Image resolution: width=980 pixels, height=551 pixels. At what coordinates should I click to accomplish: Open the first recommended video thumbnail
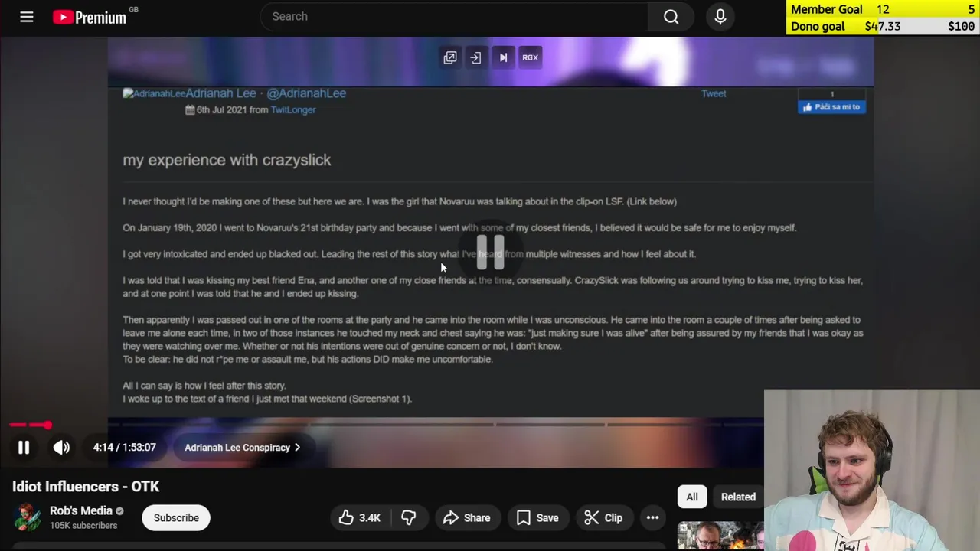pos(720,536)
